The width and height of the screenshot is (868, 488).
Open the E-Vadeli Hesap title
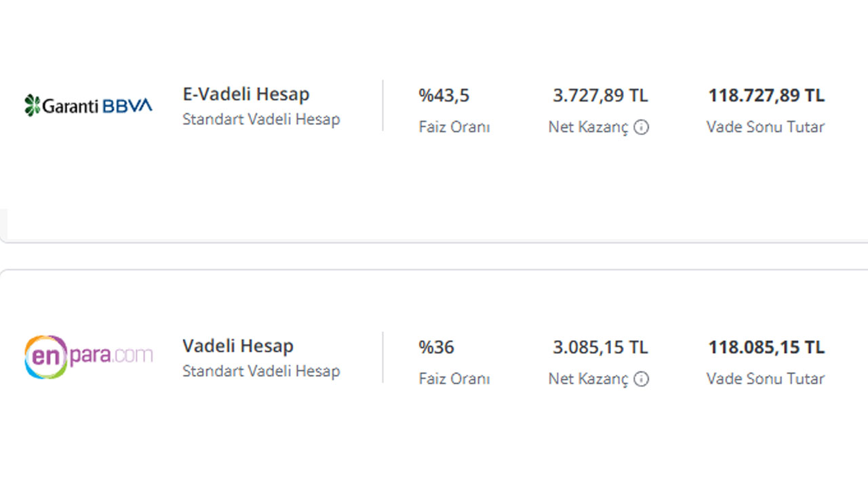coord(245,94)
